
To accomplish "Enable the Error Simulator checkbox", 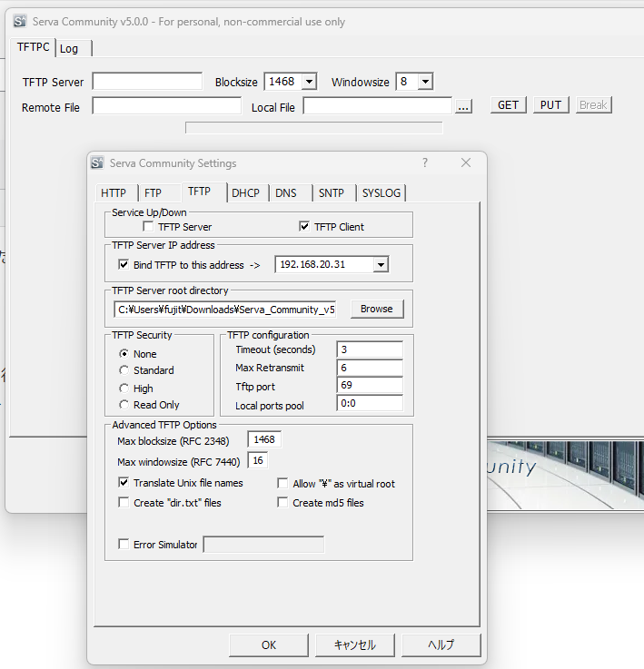I will (x=124, y=544).
